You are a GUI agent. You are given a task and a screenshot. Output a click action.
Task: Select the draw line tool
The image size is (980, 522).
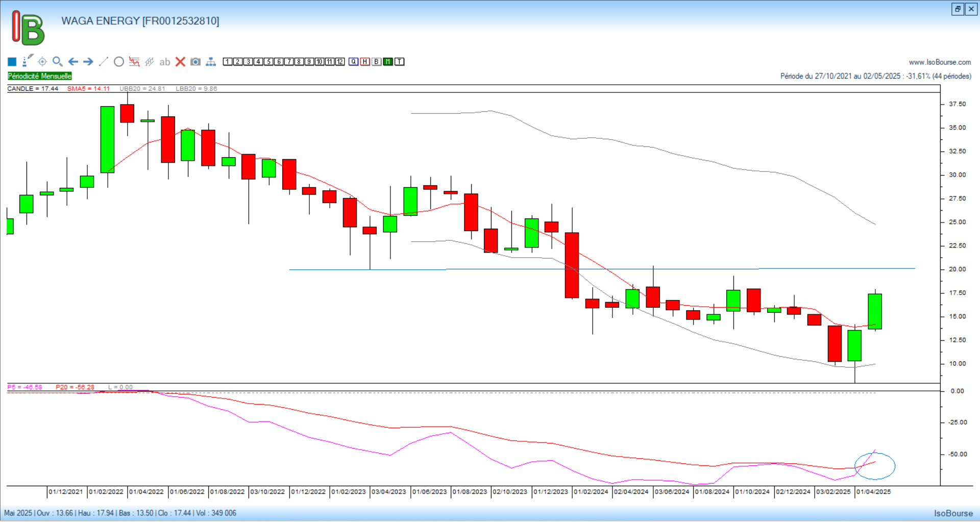tap(104, 62)
